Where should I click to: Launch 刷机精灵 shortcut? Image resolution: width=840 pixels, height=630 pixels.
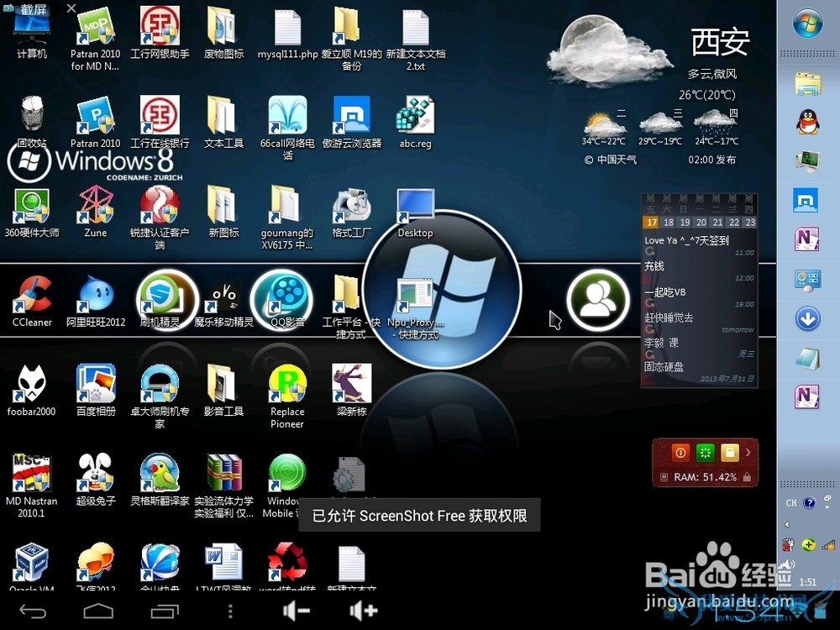point(160,302)
